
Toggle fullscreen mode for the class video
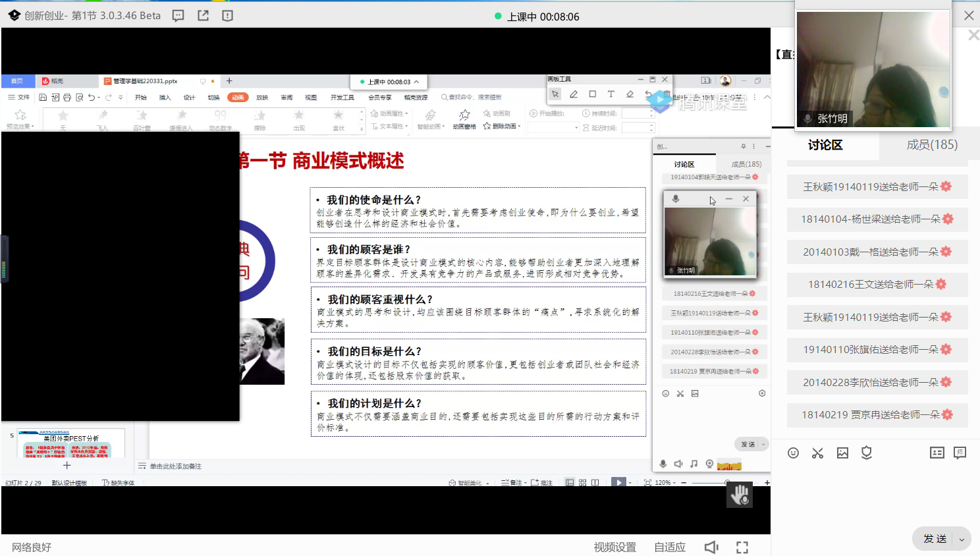pos(742,547)
